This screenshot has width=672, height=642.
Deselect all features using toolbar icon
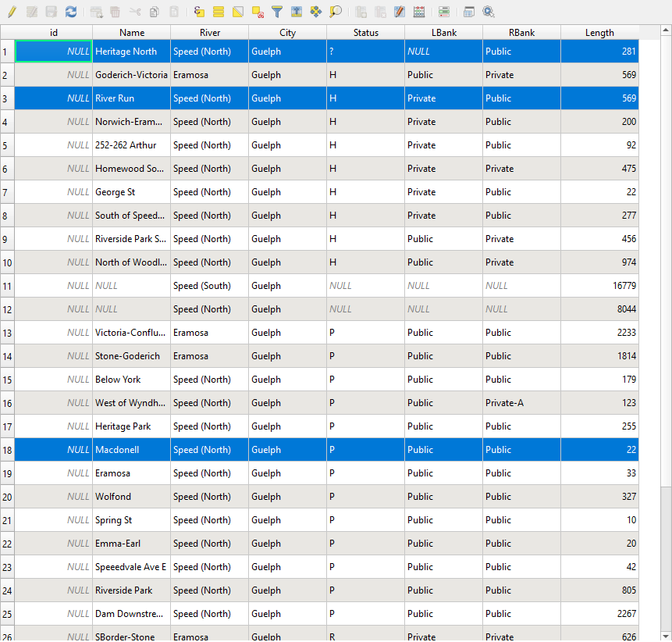258,12
